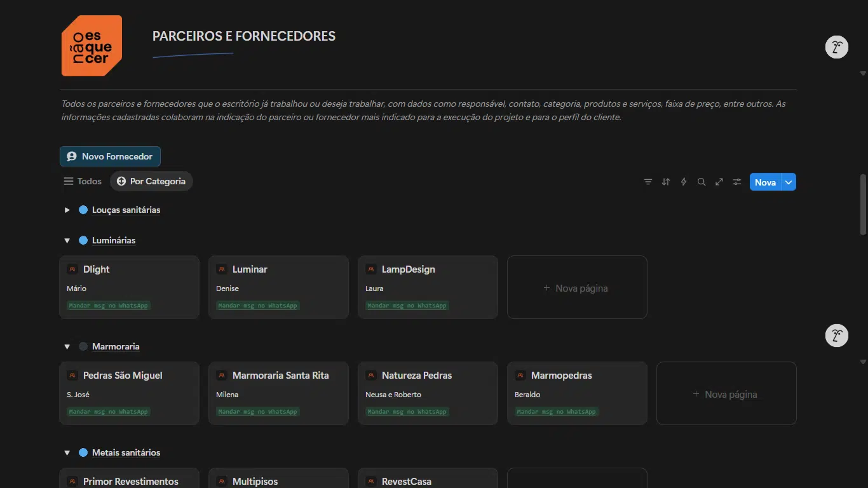This screenshot has height=488, width=868.
Task: Click WhatsApp link on the Marmopedras card
Action: tap(556, 412)
